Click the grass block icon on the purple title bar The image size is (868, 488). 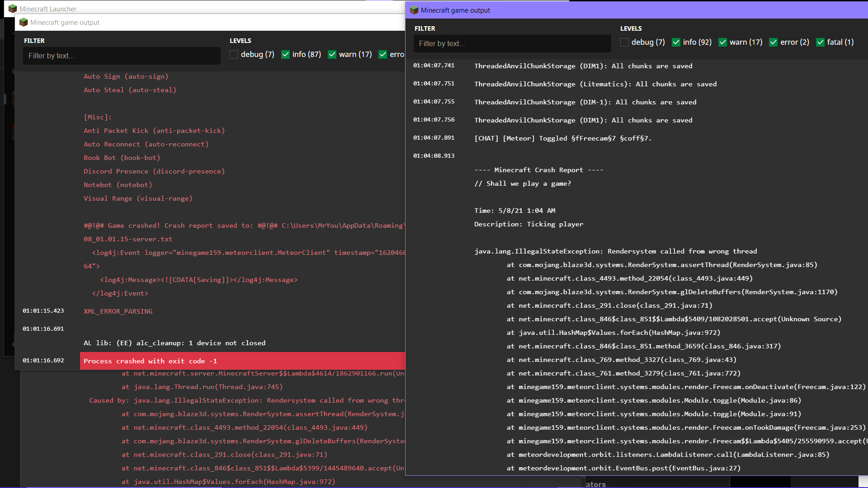point(414,10)
